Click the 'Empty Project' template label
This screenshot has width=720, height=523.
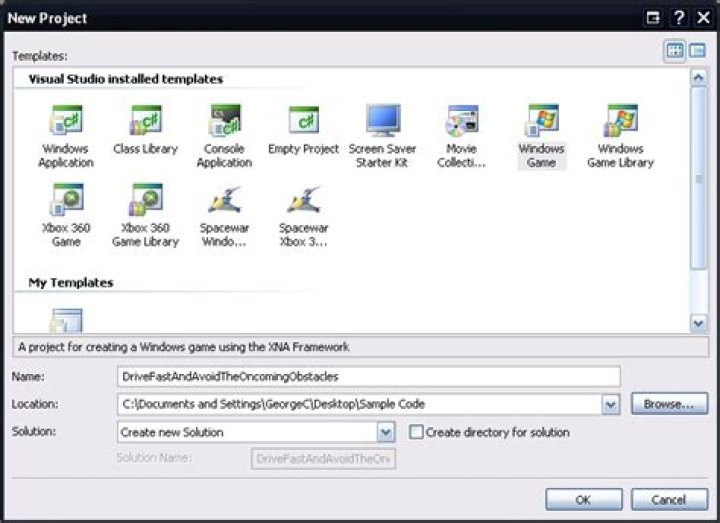(304, 149)
